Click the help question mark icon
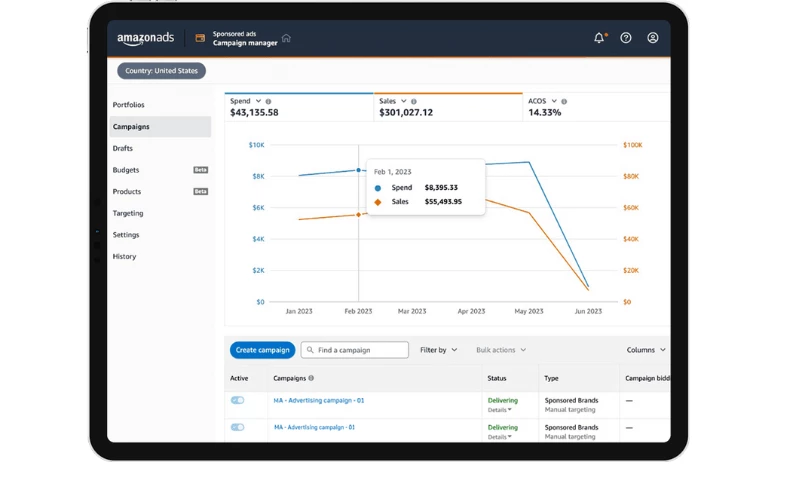 point(626,38)
